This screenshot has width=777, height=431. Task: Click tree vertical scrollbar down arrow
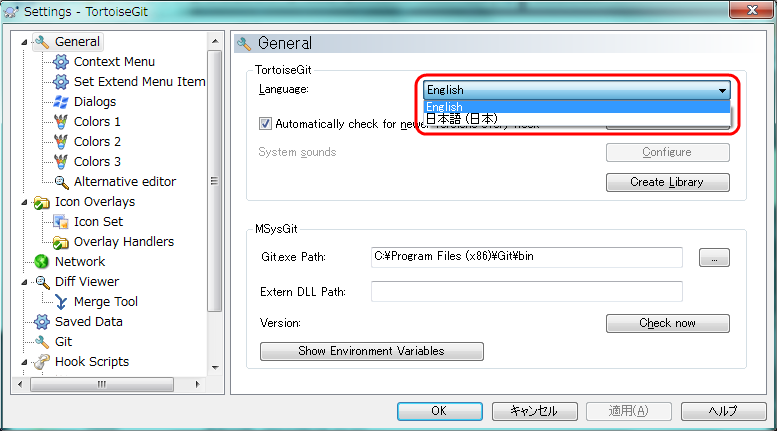(215, 368)
